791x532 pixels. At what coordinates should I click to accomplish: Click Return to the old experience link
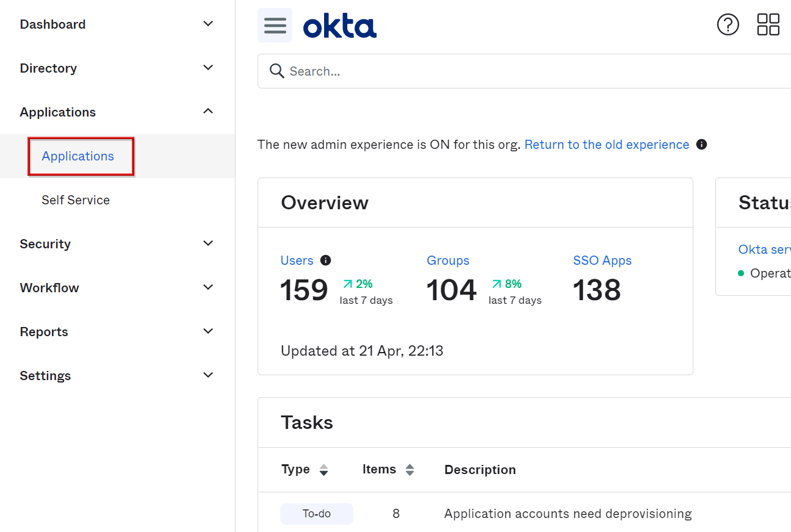(x=606, y=145)
